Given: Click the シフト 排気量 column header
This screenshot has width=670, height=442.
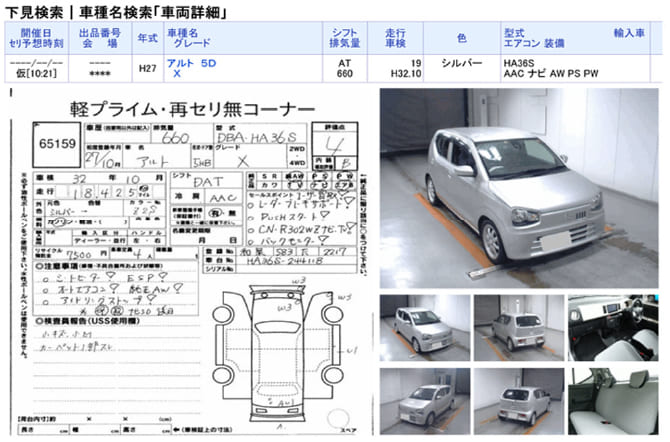Looking at the screenshot, I should (x=344, y=38).
